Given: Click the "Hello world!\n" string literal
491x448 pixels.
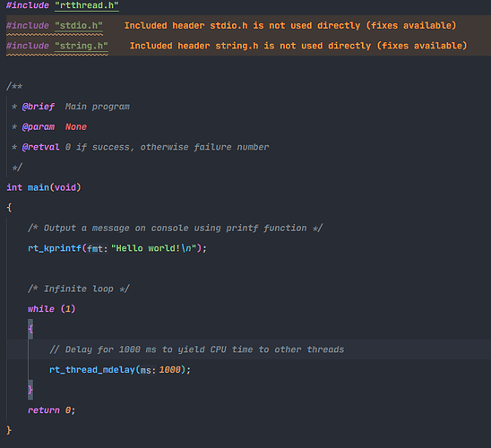Looking at the screenshot, I should pyautogui.click(x=154, y=248).
